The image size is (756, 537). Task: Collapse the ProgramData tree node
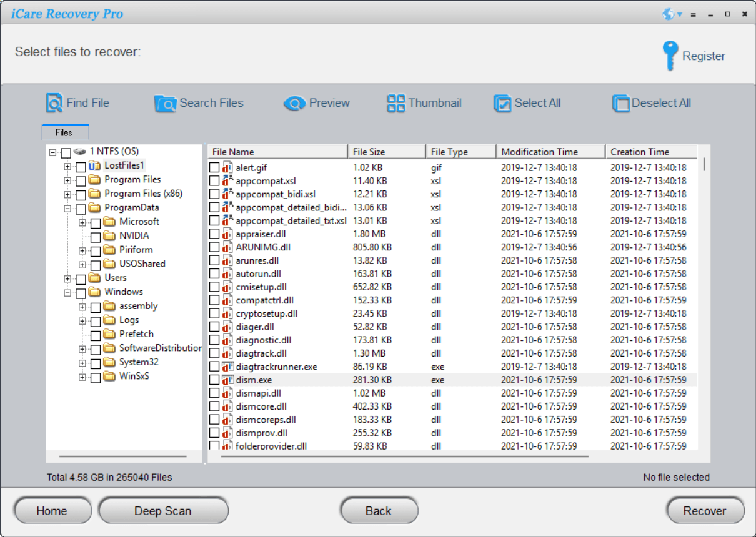[67, 208]
